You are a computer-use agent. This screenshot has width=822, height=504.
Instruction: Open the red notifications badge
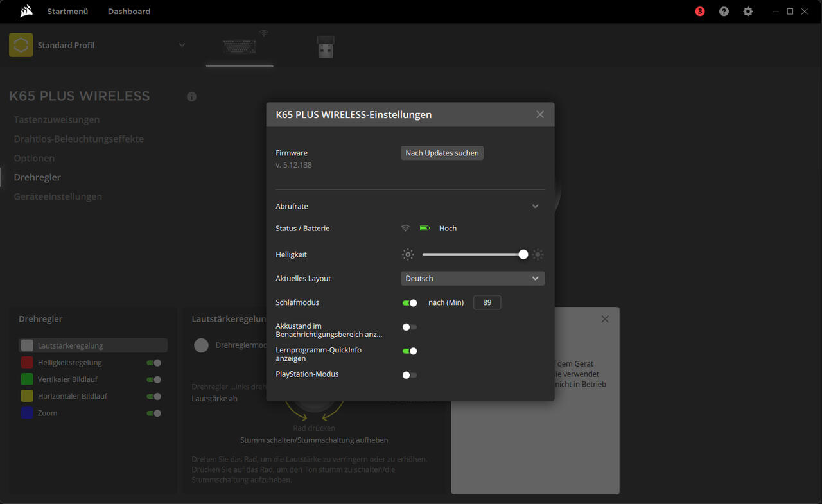pyautogui.click(x=700, y=12)
